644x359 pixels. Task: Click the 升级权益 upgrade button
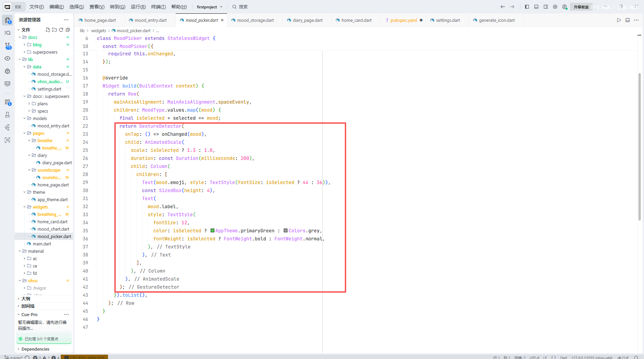[581, 7]
